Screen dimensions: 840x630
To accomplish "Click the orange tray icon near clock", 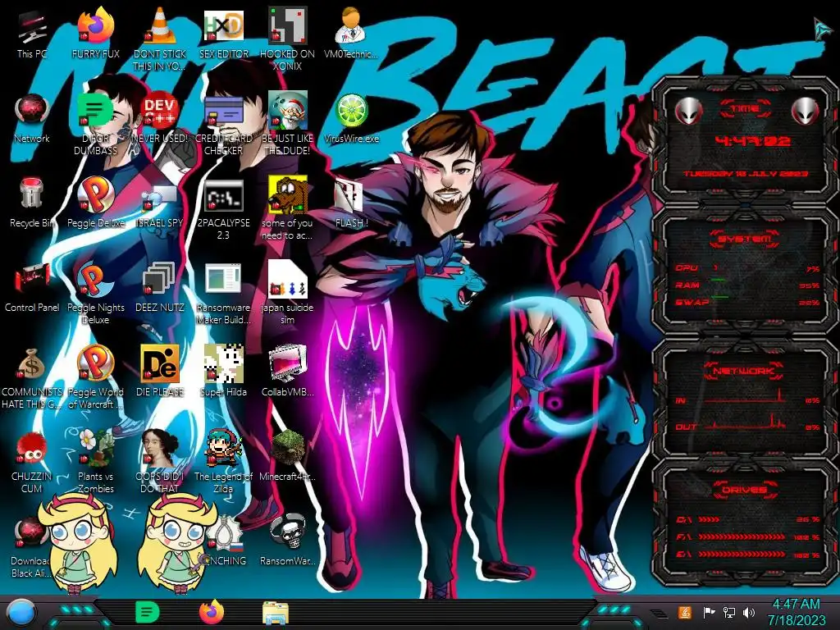I will point(685,612).
